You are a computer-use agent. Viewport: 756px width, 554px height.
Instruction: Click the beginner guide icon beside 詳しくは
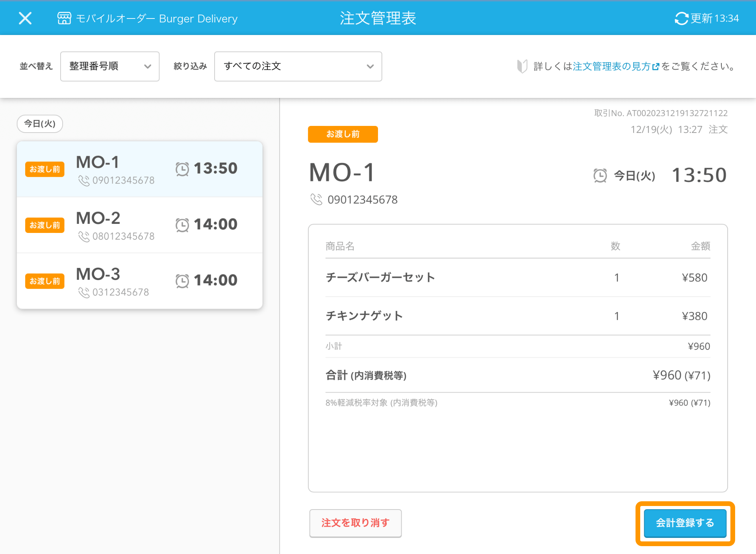(x=522, y=66)
